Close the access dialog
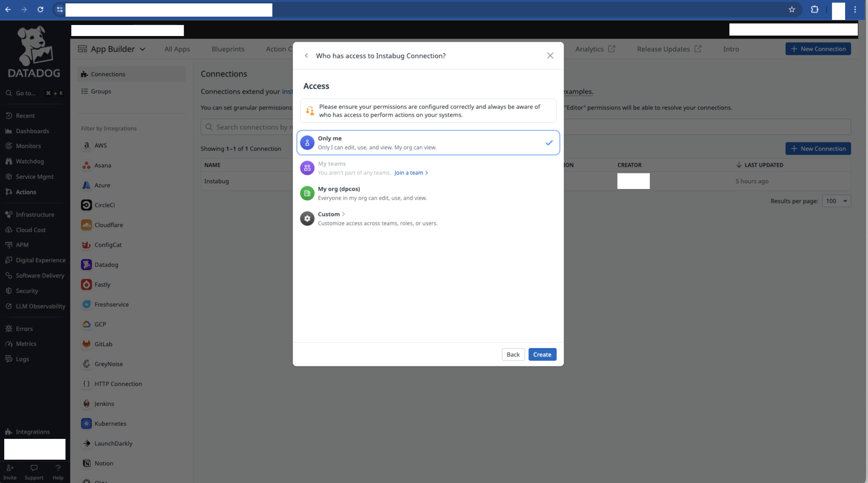 pos(550,56)
